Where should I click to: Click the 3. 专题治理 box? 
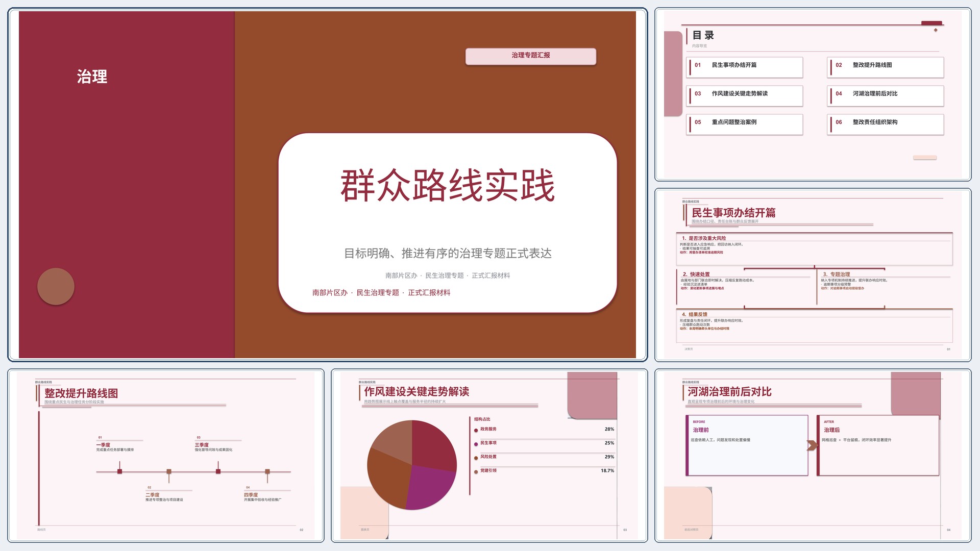coord(885,288)
